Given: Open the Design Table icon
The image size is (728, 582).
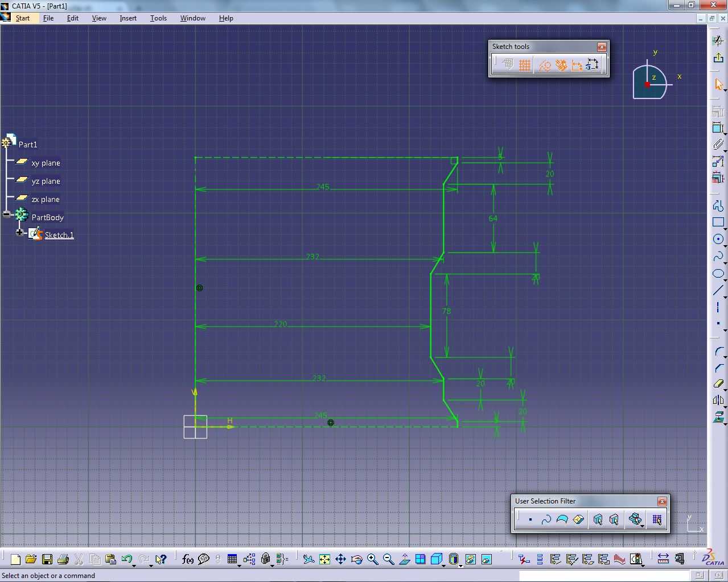Looking at the screenshot, I should tap(232, 559).
